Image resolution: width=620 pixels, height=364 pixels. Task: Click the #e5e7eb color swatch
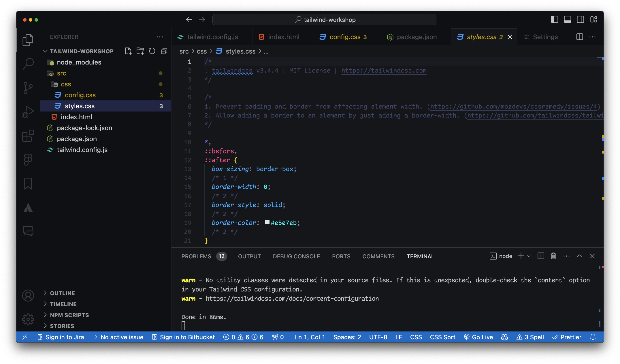pyautogui.click(x=267, y=222)
